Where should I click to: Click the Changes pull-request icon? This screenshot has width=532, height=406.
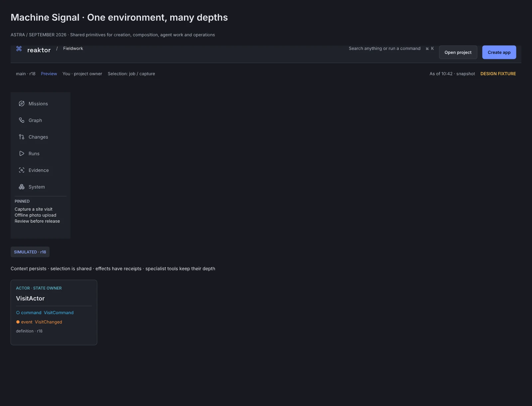(22, 137)
